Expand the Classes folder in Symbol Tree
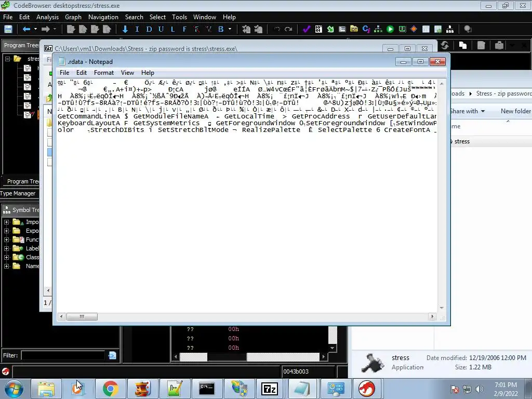 pyautogui.click(x=6, y=258)
